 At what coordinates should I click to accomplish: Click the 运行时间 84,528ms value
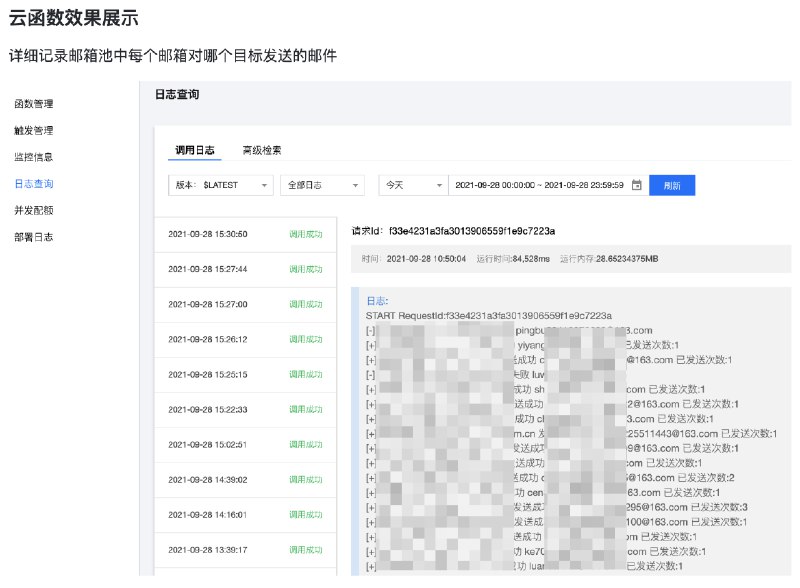(x=531, y=259)
